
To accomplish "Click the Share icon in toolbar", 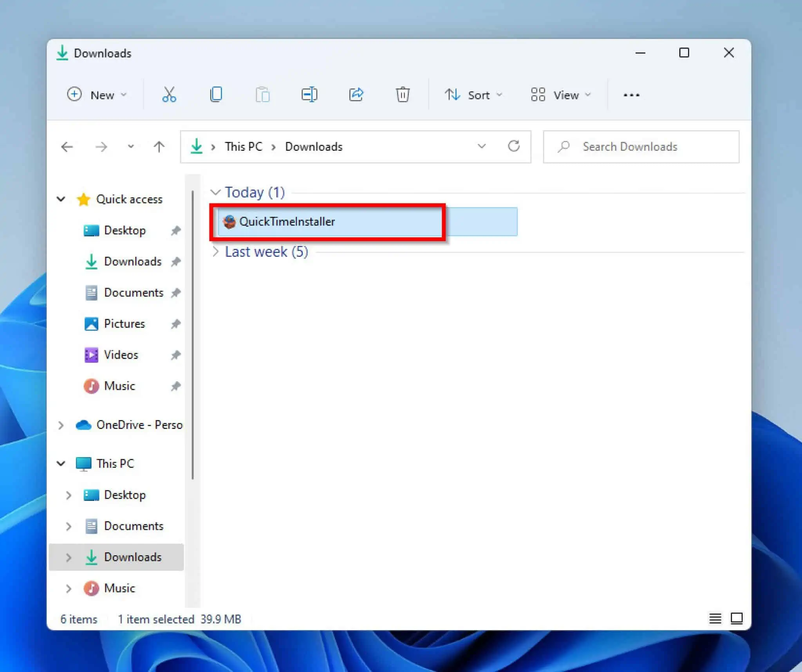I will (356, 95).
